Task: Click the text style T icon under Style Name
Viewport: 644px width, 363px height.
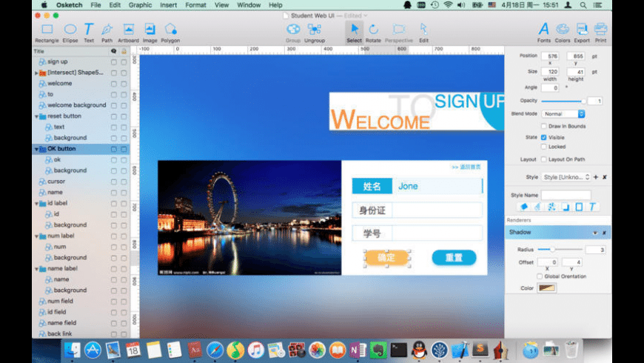Action: coord(592,207)
